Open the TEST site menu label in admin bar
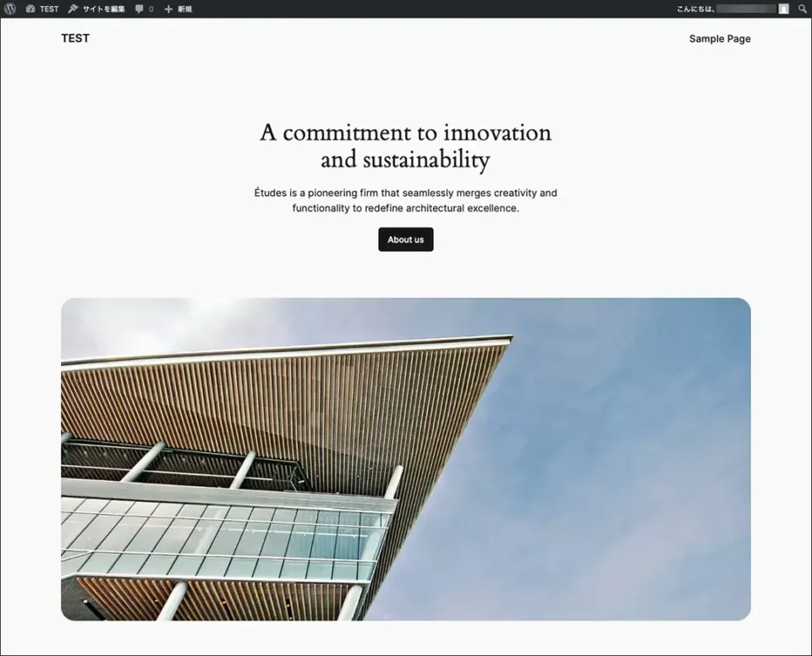The image size is (812, 656). pos(49,8)
